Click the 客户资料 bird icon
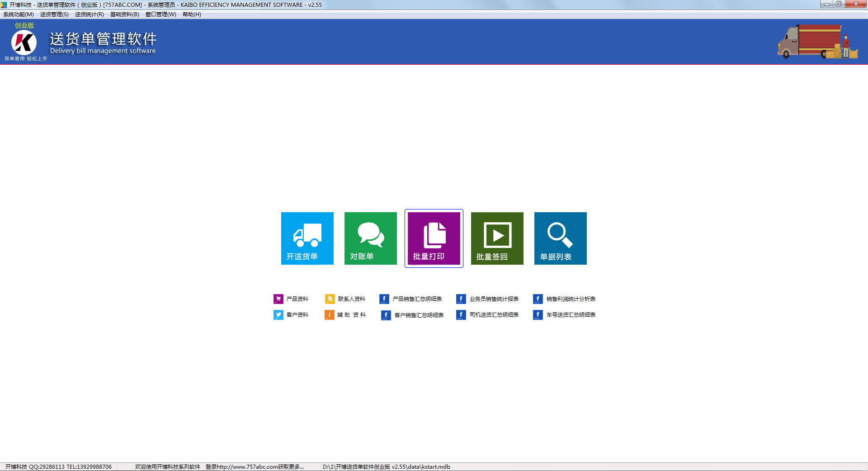Image resolution: width=868 pixels, height=471 pixels. (x=278, y=315)
